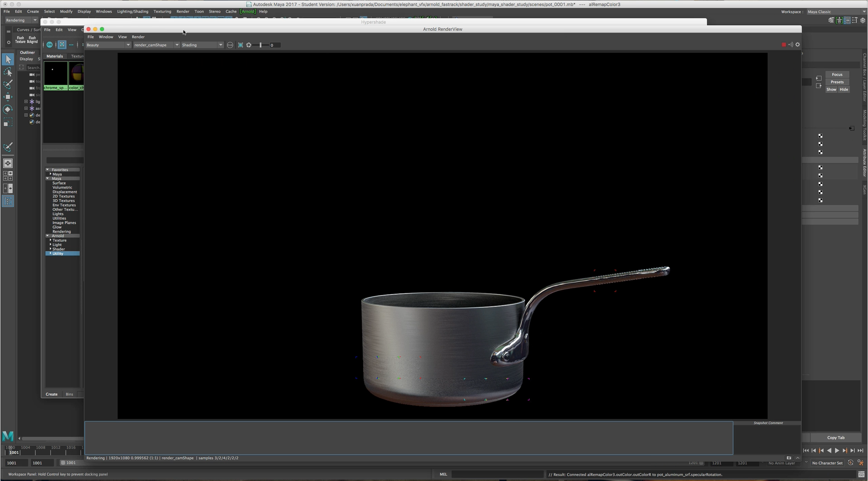868x481 pixels.
Task: Click the snapshot camera icon in RenderView
Action: pyautogui.click(x=789, y=458)
